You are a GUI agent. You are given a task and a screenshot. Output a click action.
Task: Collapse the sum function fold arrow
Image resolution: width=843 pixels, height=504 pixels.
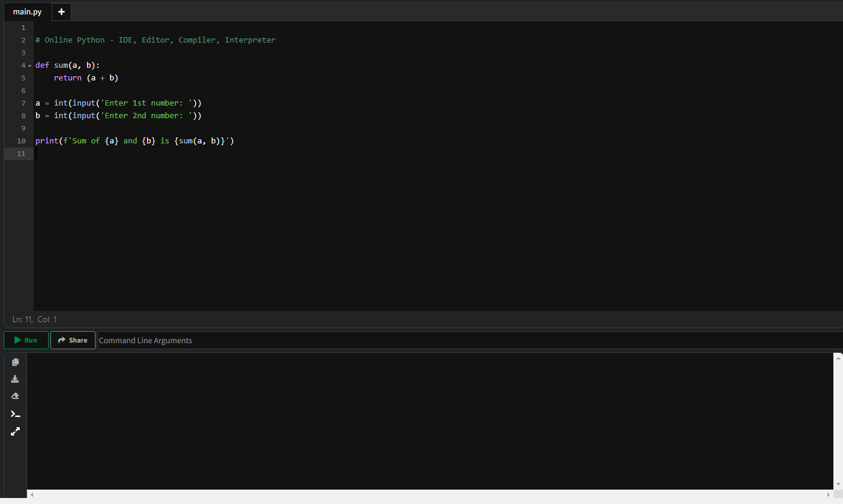pos(30,65)
